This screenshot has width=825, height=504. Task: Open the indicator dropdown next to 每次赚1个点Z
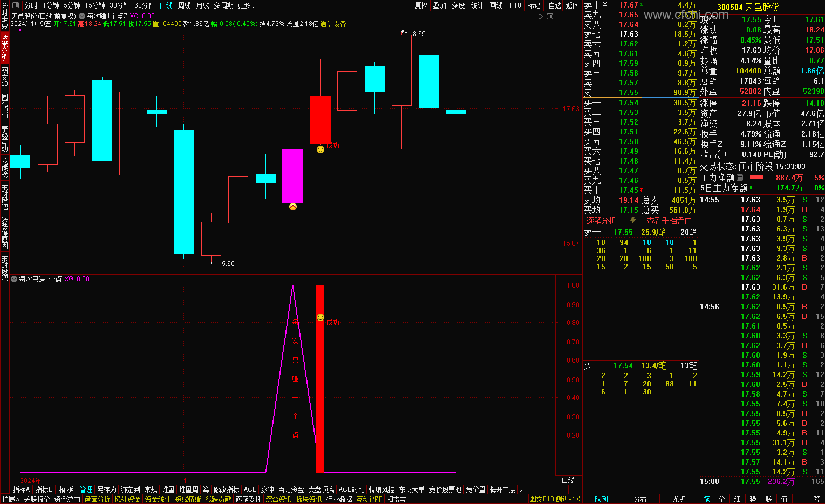pyautogui.click(x=83, y=17)
